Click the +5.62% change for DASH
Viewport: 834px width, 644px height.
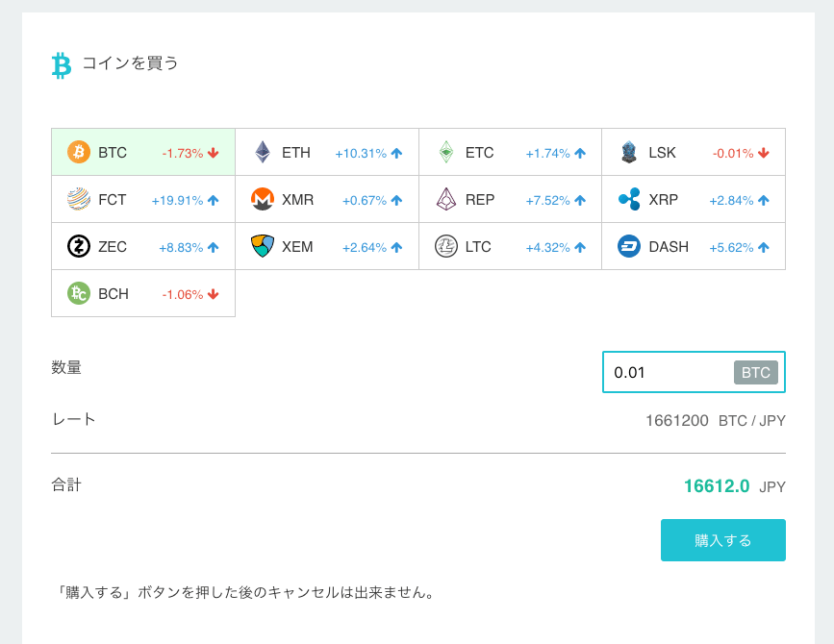click(731, 248)
